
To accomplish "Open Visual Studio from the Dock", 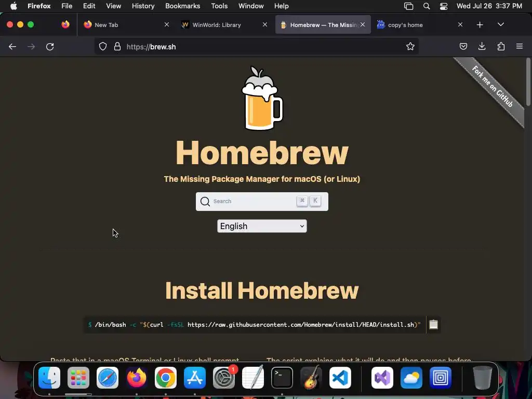I will 382,378.
